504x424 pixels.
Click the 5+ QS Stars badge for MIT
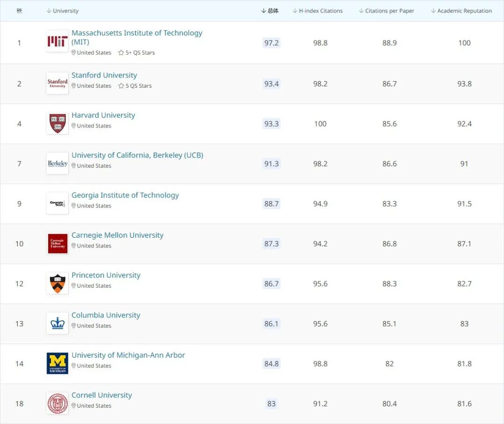[137, 53]
